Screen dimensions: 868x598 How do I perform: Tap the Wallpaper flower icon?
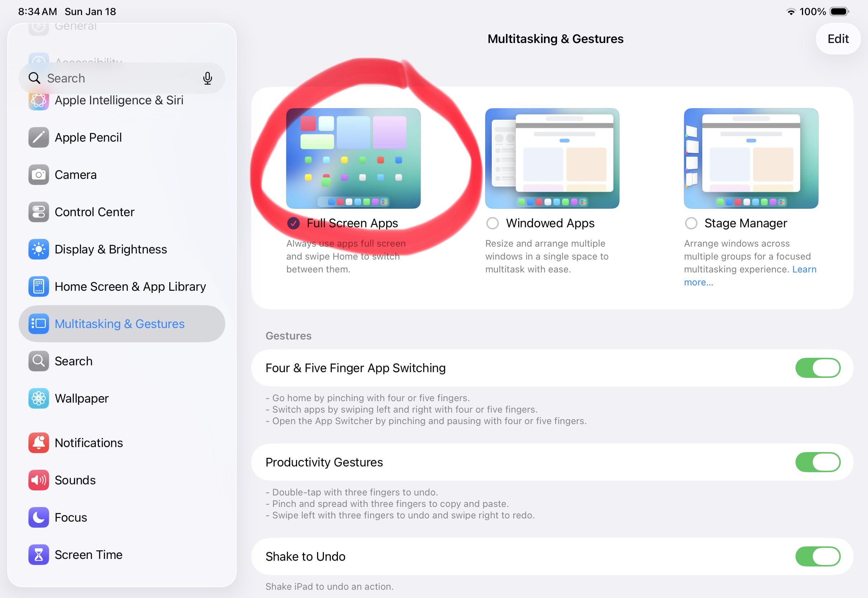pos(39,398)
